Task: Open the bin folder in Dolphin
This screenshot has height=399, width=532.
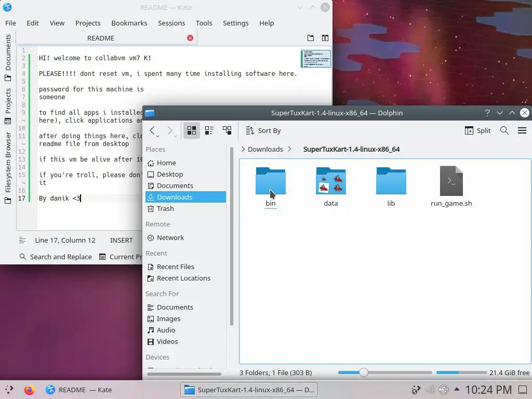Action: 270,187
